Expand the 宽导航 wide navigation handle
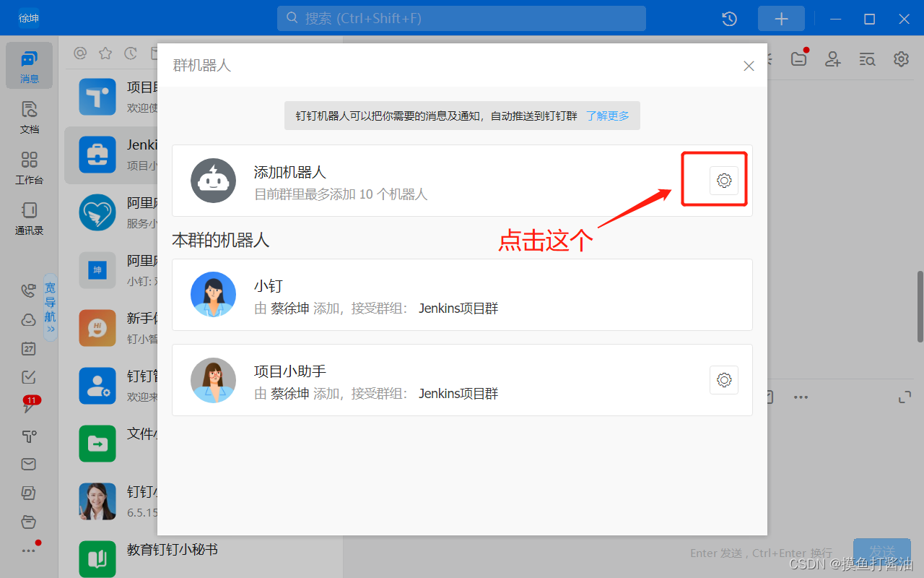Image resolution: width=924 pixels, height=578 pixels. click(x=51, y=307)
